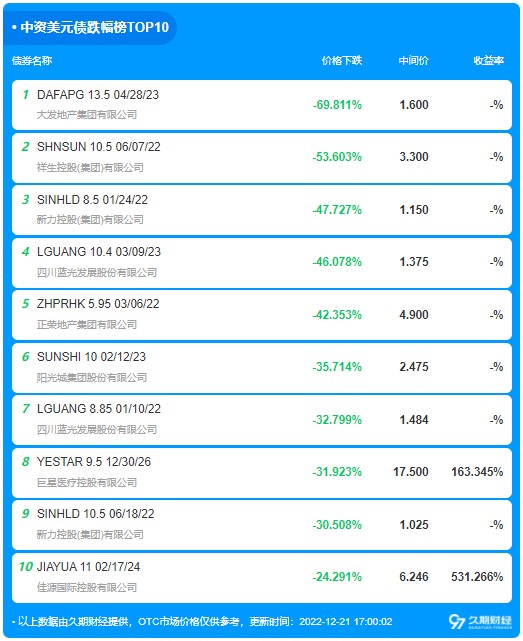Click the 债券名称 column header
Image resolution: width=523 pixels, height=641 pixels.
[32, 61]
